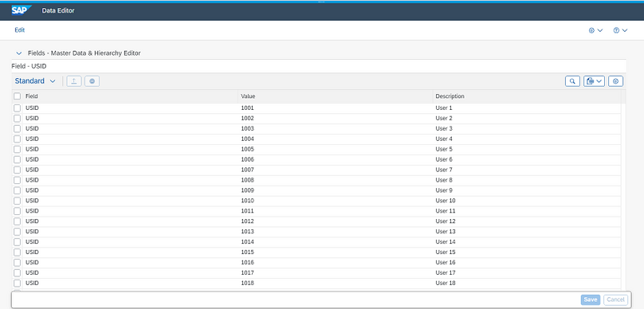
Task: Click the Description column header
Action: [450, 96]
